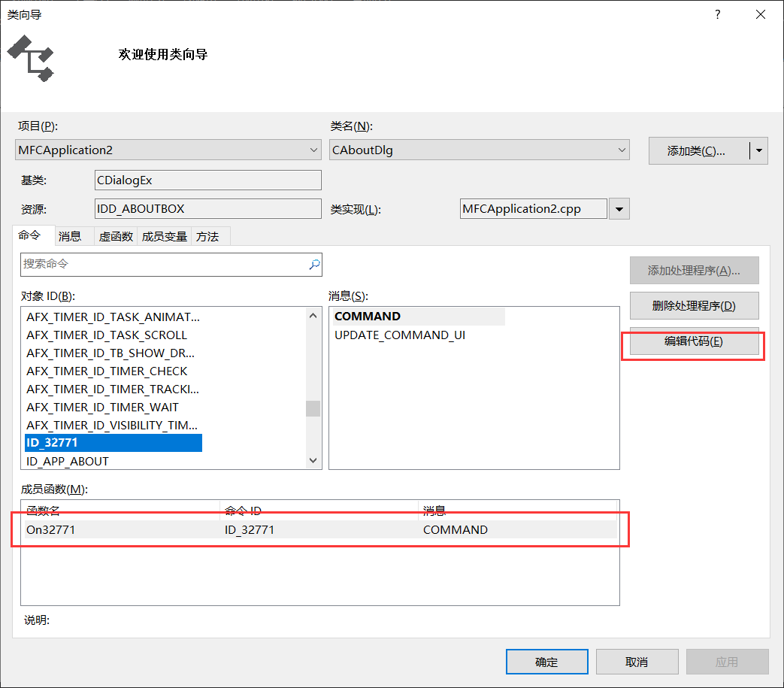
Task: Click the MFCApplication2.cpp class implementation field
Action: point(534,209)
